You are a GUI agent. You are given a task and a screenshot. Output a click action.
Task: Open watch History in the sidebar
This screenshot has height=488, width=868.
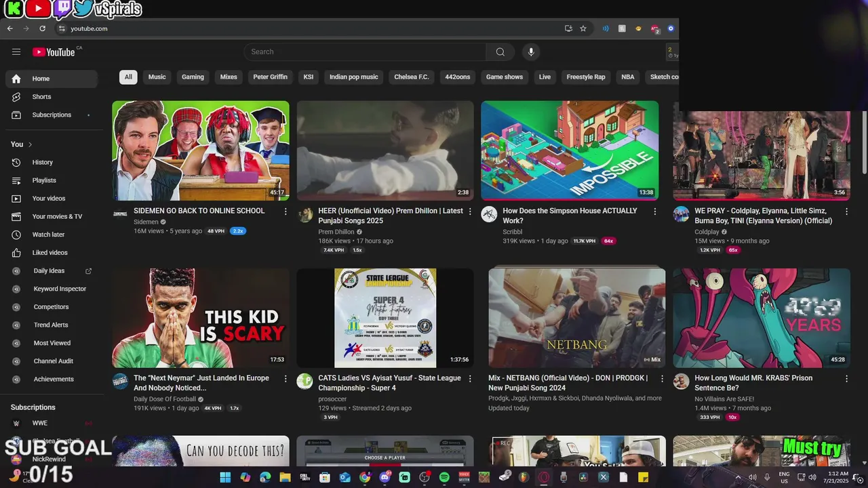(52, 163)
